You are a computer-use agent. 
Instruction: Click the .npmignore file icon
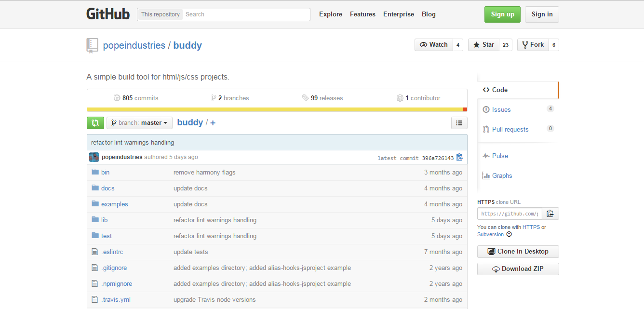coord(95,283)
